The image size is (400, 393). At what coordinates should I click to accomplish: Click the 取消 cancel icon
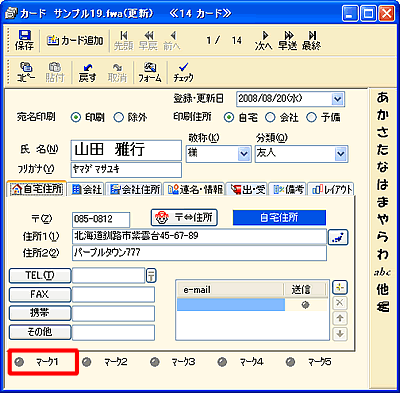pos(117,72)
